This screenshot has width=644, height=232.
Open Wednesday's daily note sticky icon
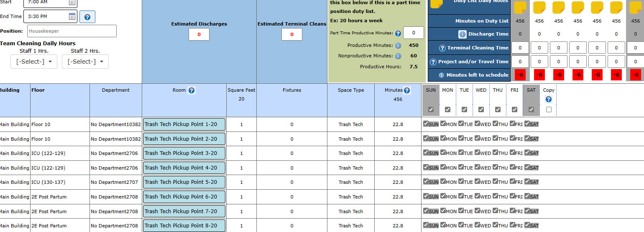tap(578, 8)
